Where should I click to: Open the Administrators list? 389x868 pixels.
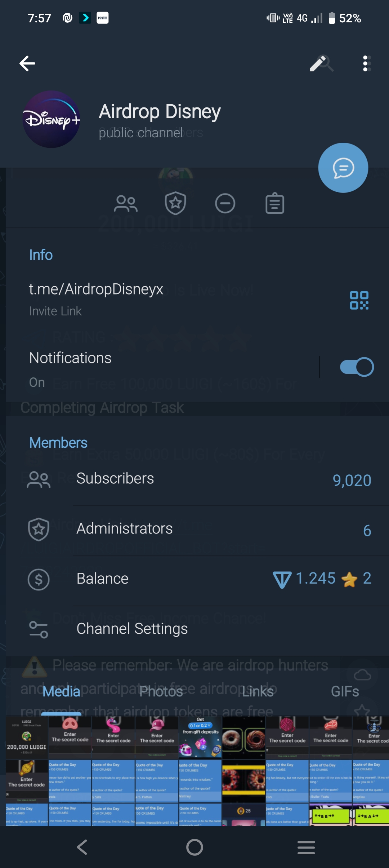[194, 529]
